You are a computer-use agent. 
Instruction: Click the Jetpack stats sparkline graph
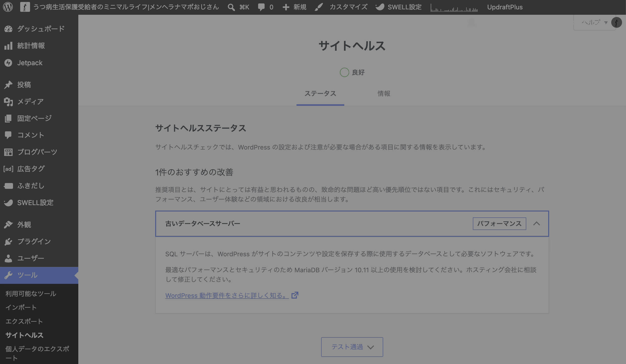click(x=454, y=7)
